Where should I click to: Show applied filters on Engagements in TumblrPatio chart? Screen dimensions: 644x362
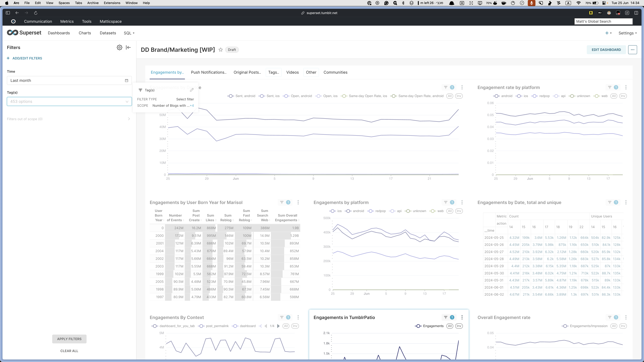click(x=449, y=317)
